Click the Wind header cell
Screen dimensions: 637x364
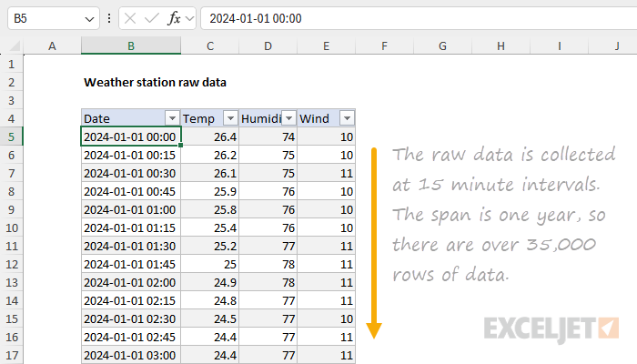pyautogui.click(x=326, y=118)
